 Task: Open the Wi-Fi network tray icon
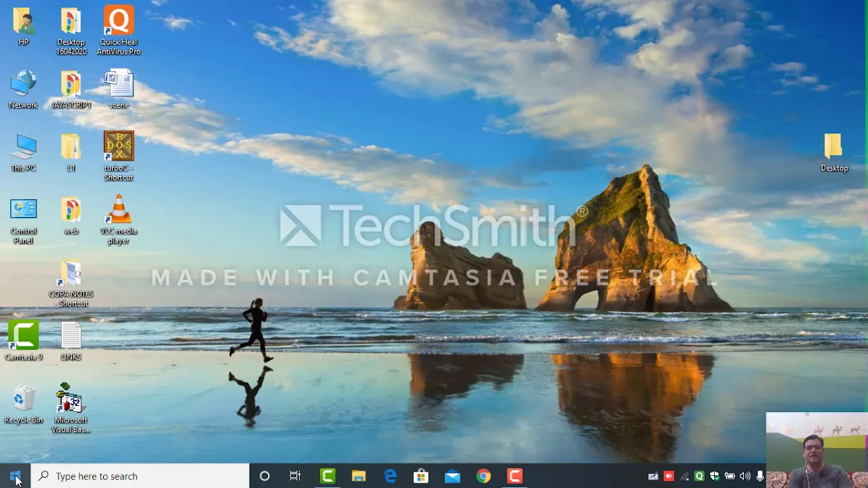coord(684,476)
